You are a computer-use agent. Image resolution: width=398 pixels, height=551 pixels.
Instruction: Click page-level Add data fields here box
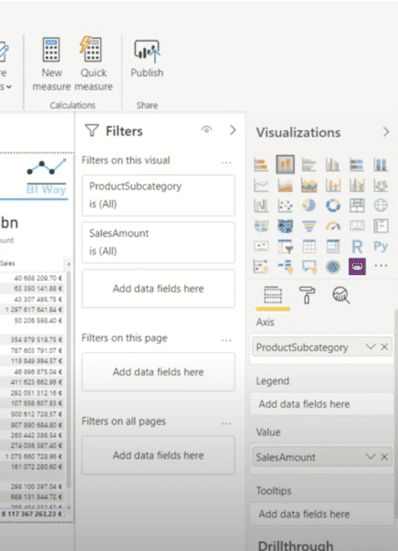[158, 372]
